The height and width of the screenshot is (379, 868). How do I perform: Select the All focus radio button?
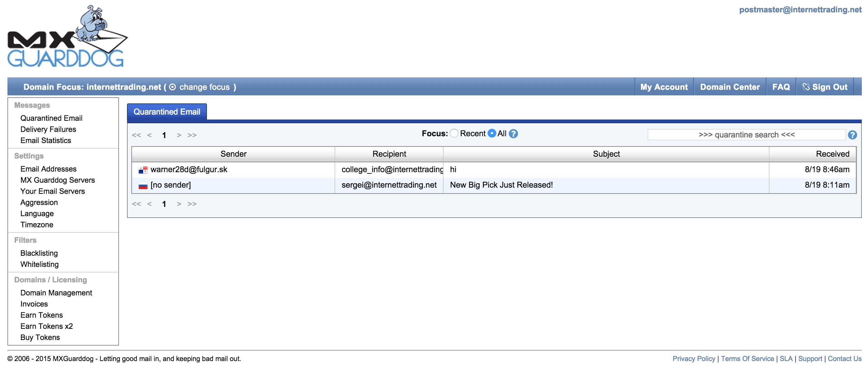coord(492,133)
